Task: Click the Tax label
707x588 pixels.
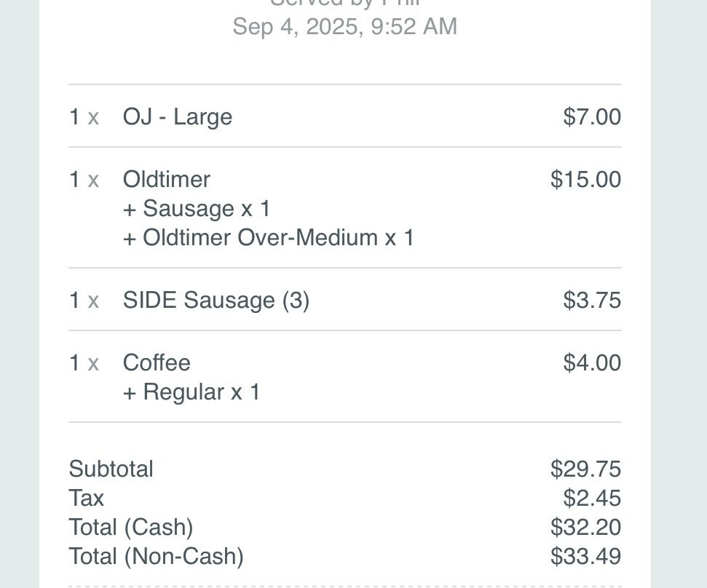Action: [x=86, y=498]
